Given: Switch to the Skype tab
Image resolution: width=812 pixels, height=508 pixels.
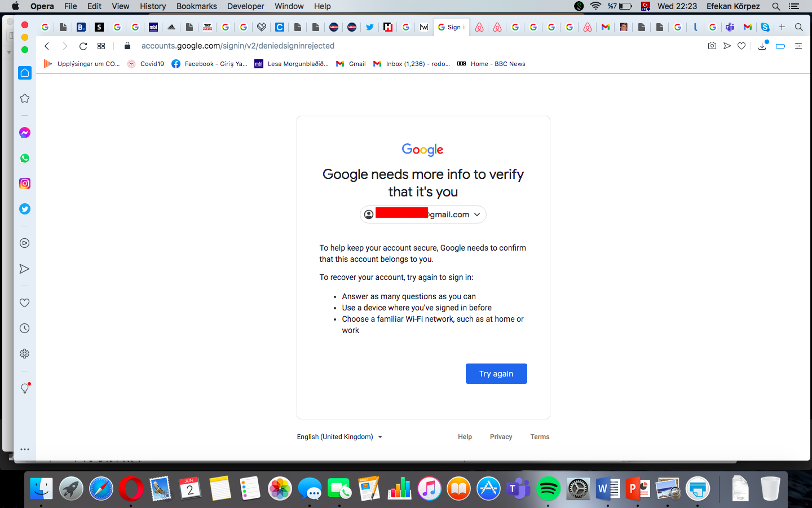Looking at the screenshot, I should [x=765, y=27].
